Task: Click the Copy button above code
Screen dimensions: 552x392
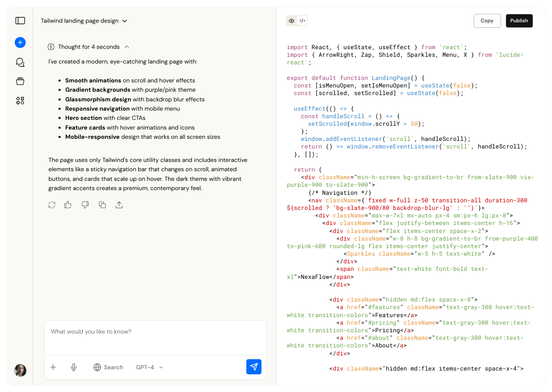Action: (x=487, y=21)
